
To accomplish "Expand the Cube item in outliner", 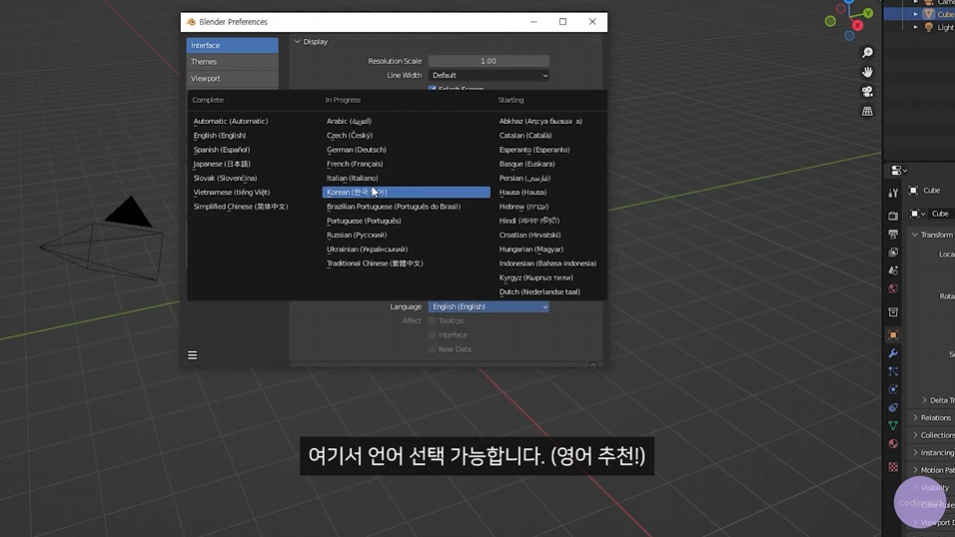I will coord(915,14).
